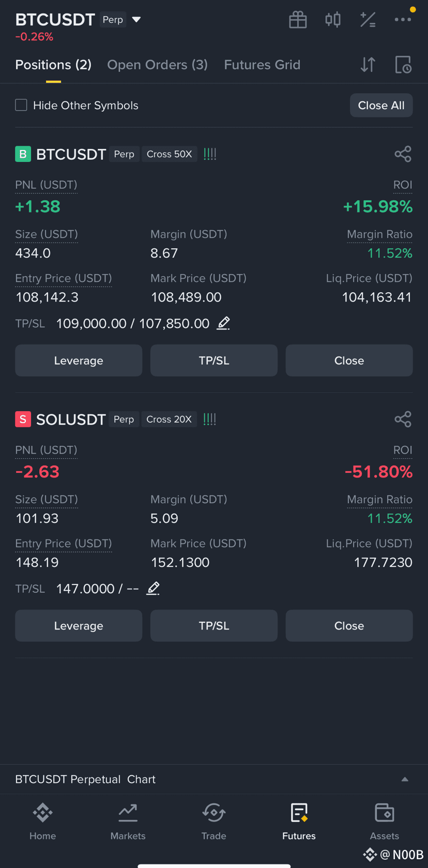Edit the SOLUSDT TP/SL pencil icon

[x=153, y=588]
